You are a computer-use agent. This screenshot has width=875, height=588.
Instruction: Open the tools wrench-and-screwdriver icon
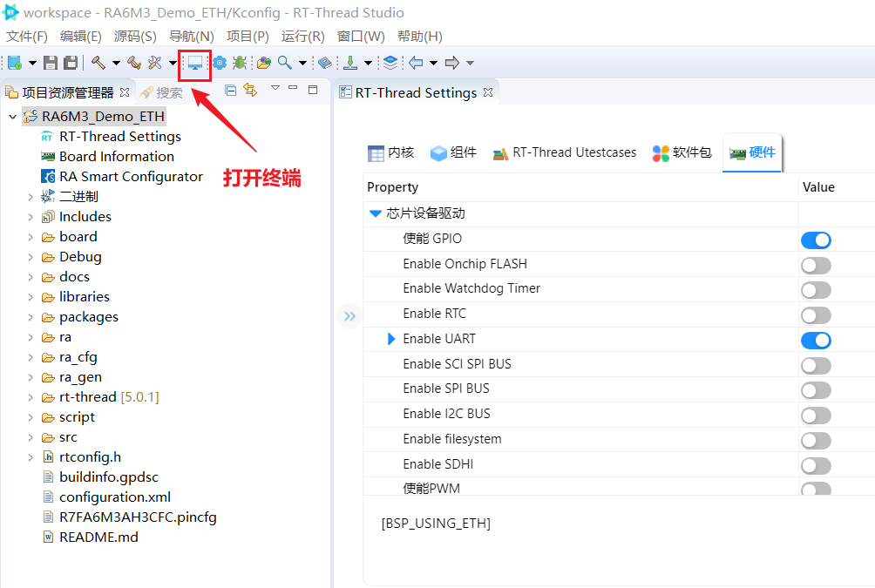pyautogui.click(x=154, y=63)
